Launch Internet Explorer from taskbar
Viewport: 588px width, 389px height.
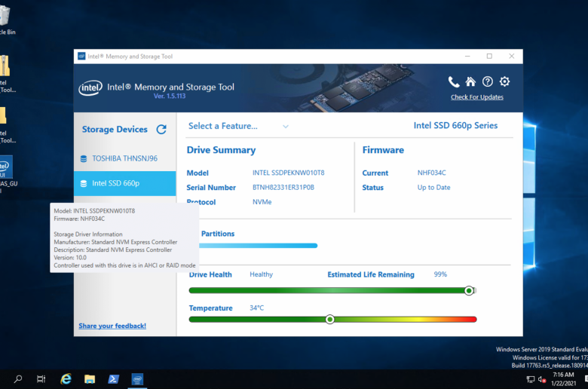(66, 379)
